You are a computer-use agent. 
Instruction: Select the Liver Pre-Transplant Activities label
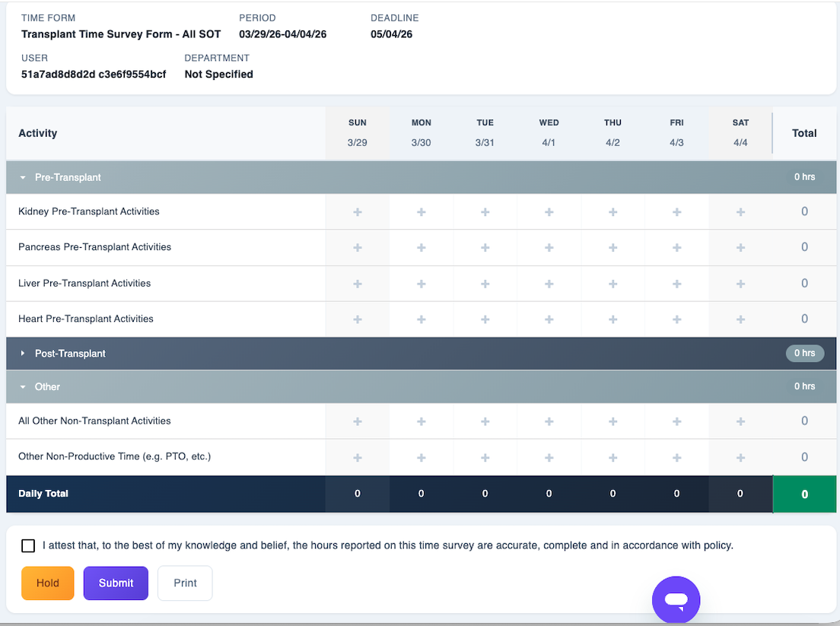[84, 283]
